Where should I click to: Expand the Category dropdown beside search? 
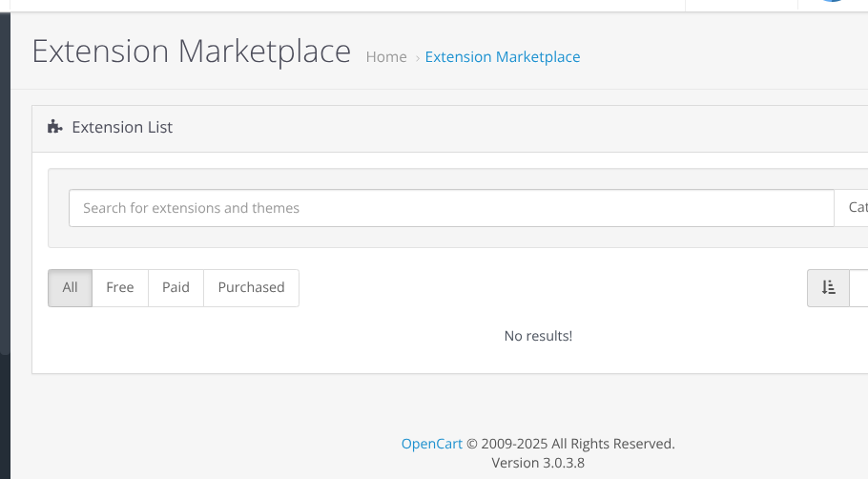852,208
